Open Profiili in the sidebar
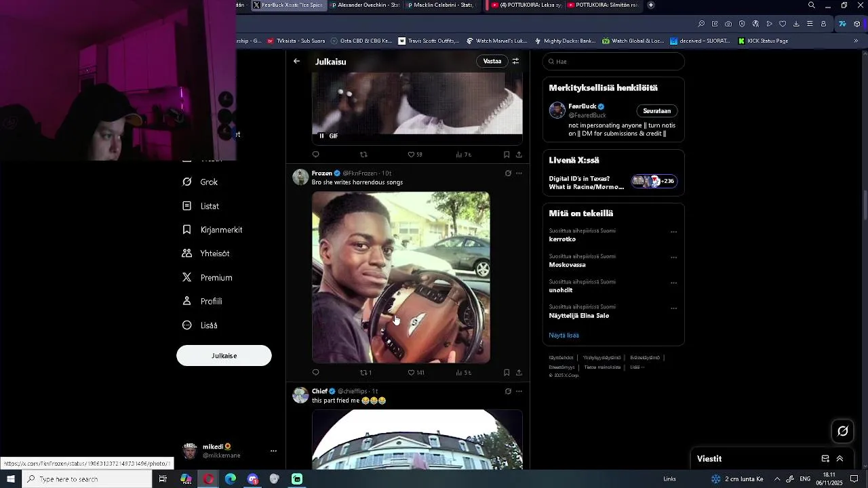Image resolution: width=868 pixels, height=488 pixels. (x=202, y=302)
